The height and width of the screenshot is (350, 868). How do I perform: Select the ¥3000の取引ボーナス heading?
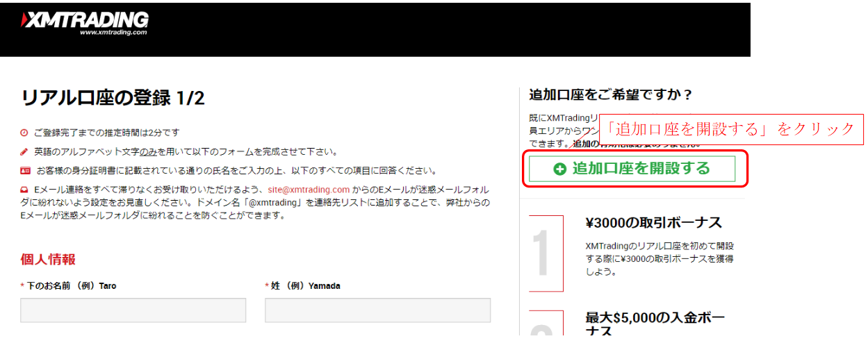pyautogui.click(x=654, y=223)
